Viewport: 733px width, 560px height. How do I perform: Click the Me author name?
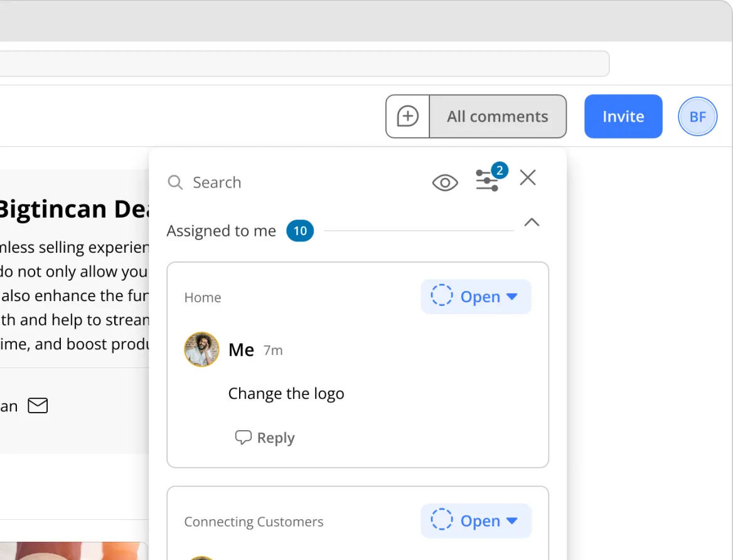tap(241, 350)
